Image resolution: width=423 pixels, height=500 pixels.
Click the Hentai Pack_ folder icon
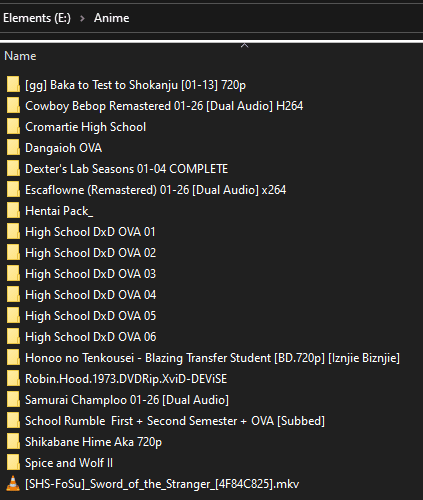click(13, 210)
